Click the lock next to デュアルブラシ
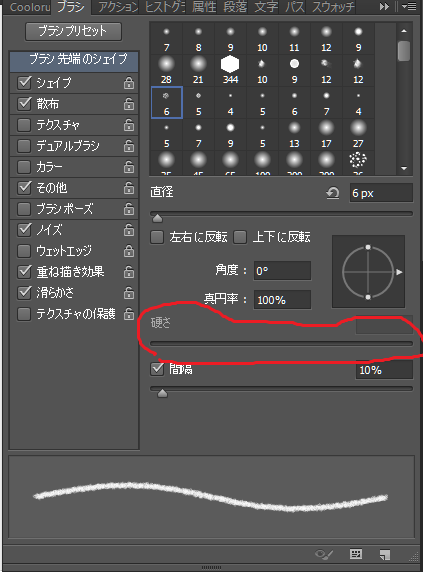The width and height of the screenshot is (423, 572). (x=129, y=146)
